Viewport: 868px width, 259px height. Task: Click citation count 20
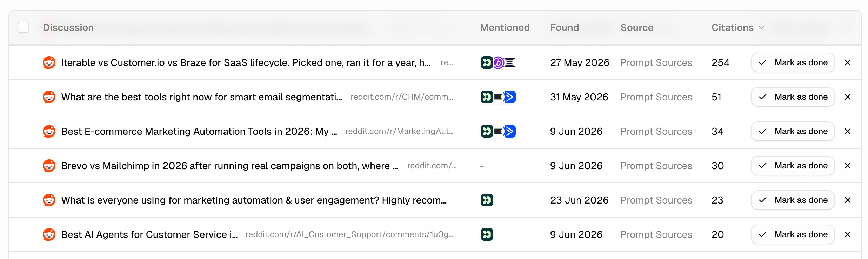point(718,234)
